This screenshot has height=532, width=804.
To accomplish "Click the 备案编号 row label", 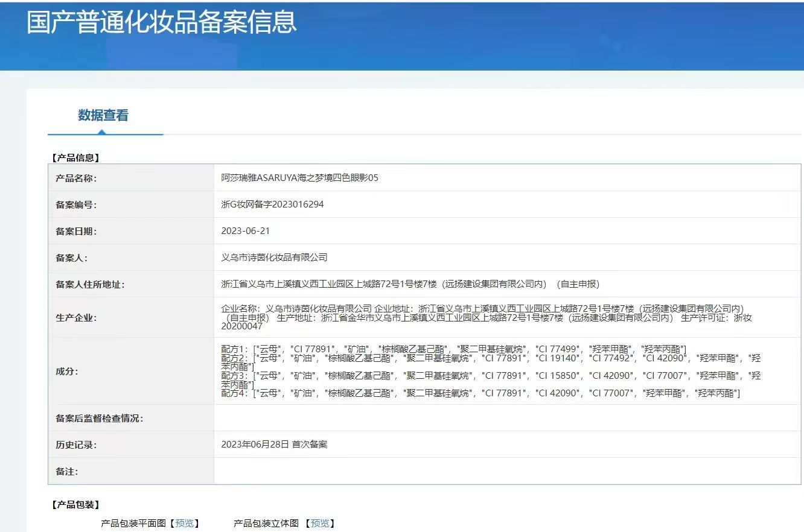I will [76, 205].
